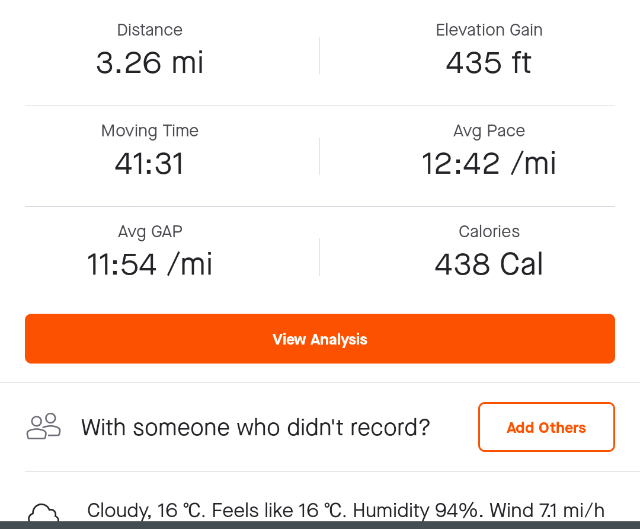Select the 3.26 mi distance value
640x529 pixels.
(x=150, y=63)
